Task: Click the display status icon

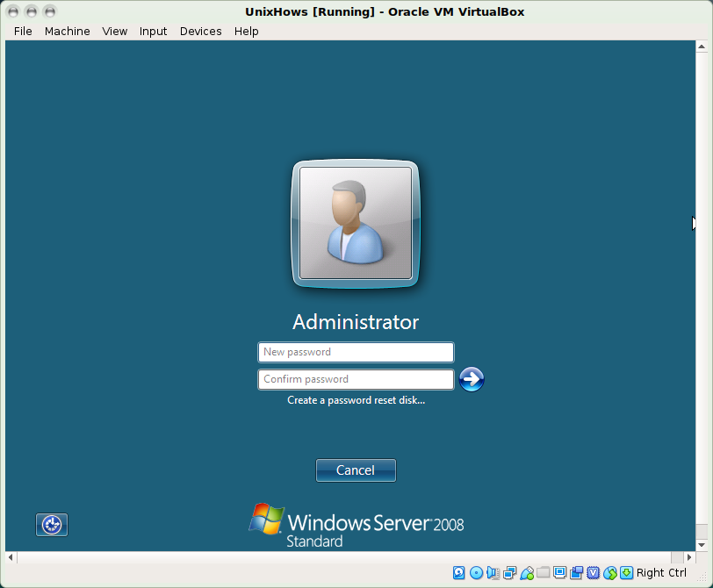Action: pyautogui.click(x=559, y=572)
